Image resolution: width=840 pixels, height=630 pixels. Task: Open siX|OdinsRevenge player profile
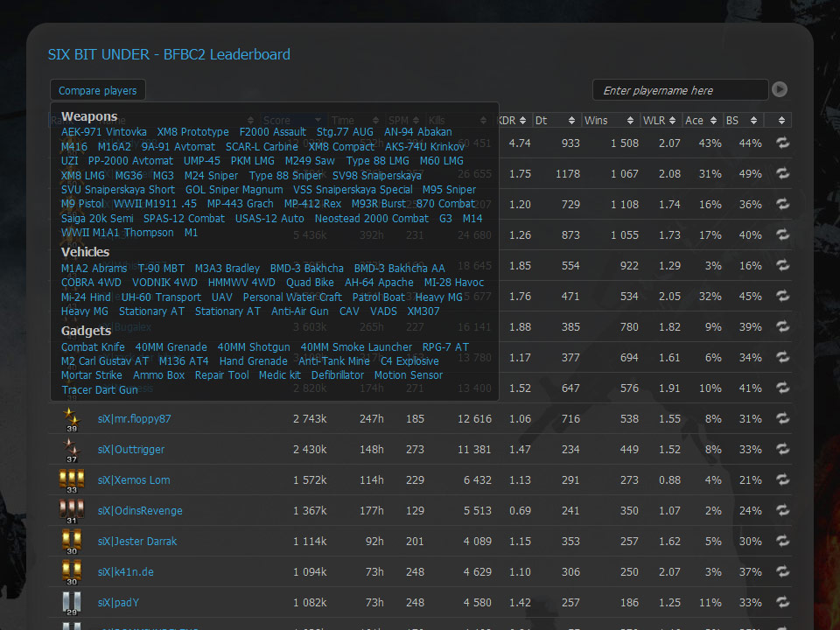click(140, 510)
